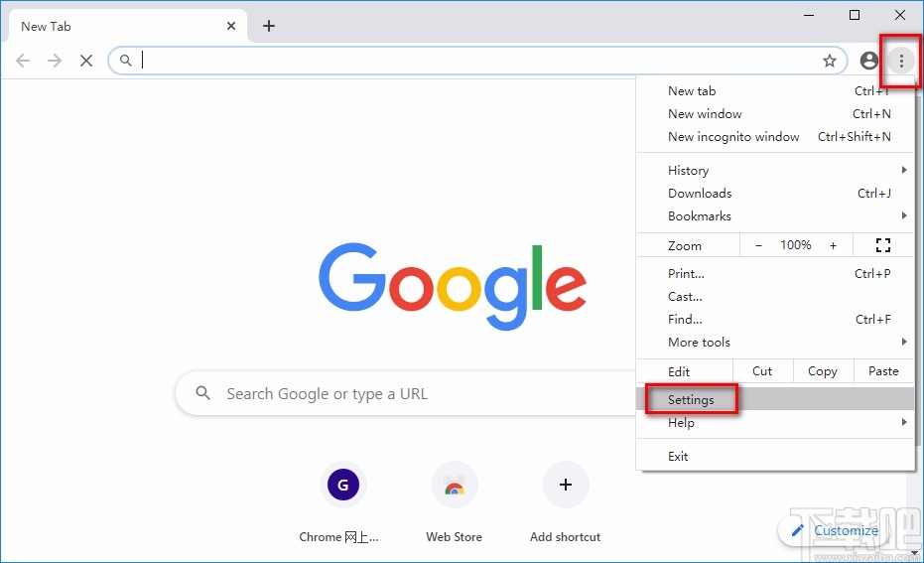924x563 pixels.
Task: Decrease zoom with minus button
Action: [x=759, y=245]
